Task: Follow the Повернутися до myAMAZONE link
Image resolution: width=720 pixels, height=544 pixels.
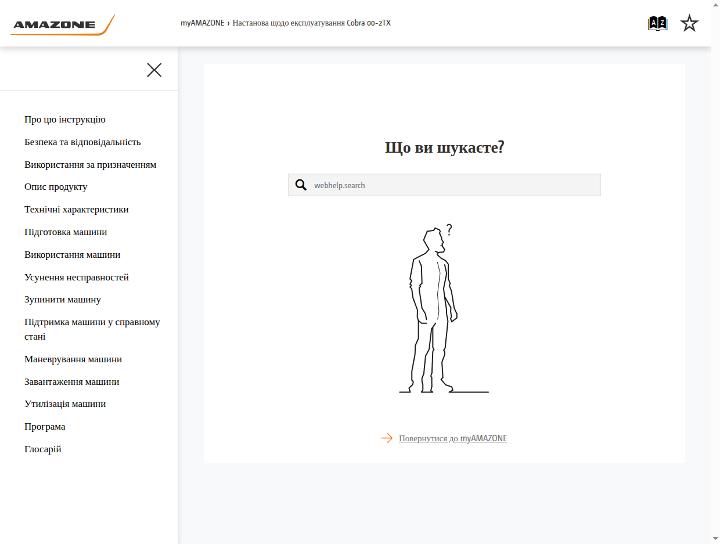Action: (453, 438)
